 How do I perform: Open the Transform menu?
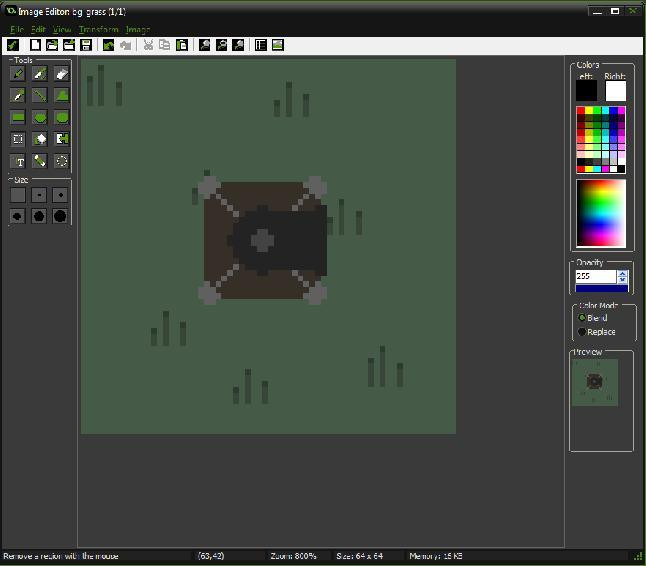tap(98, 30)
